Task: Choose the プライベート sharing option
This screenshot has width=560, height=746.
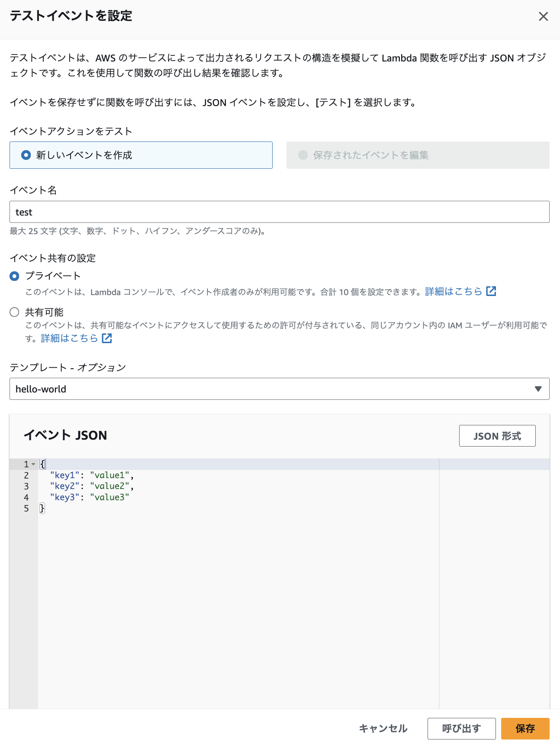Action: (15, 276)
